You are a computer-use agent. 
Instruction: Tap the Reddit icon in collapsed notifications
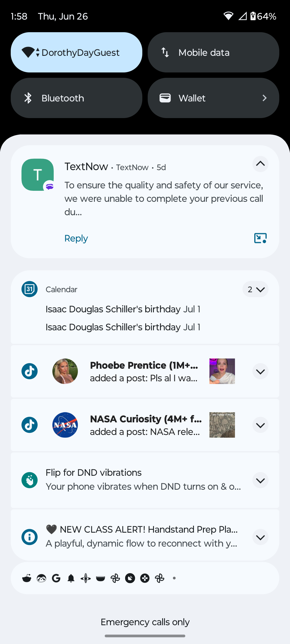point(27,578)
